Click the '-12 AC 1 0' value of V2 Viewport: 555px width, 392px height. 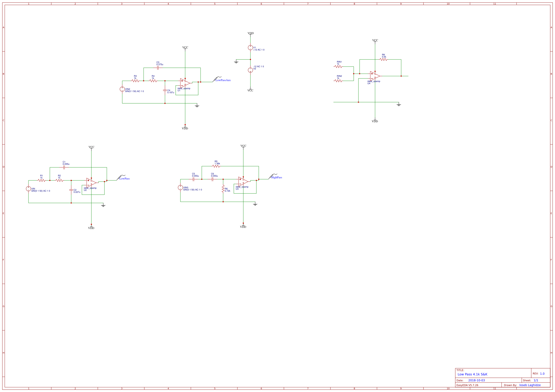tap(259, 67)
